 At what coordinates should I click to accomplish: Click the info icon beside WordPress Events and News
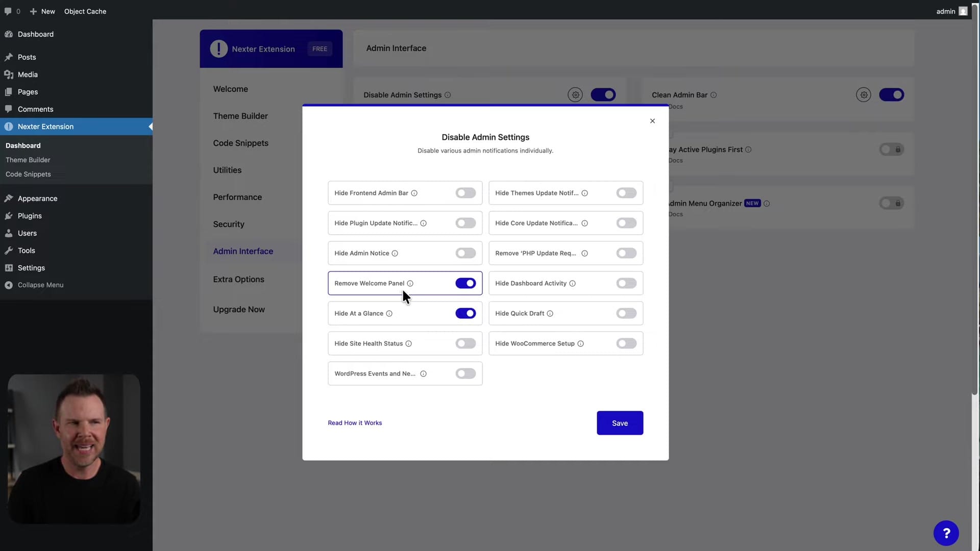click(423, 373)
